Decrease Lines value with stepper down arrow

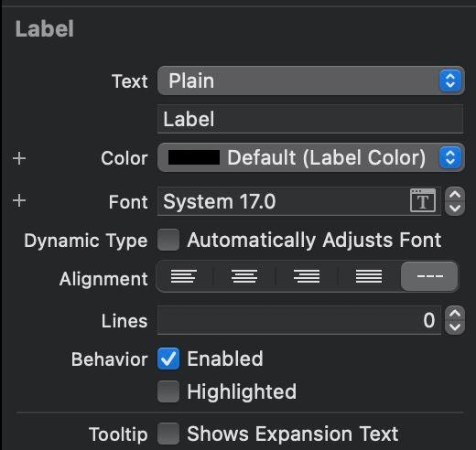pyautogui.click(x=455, y=327)
